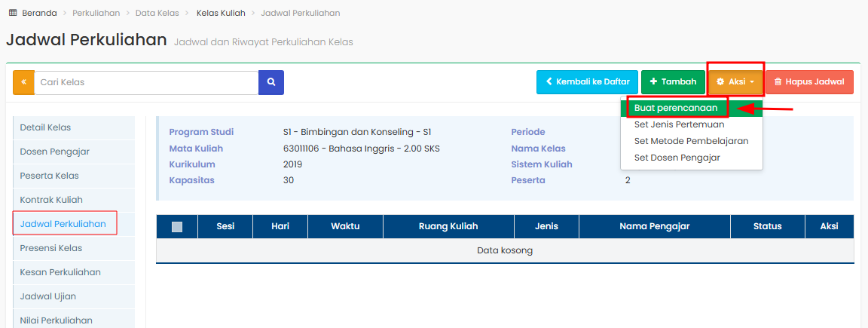This screenshot has height=328, width=868.
Task: Type in the Cari Kelas search field
Action: click(146, 82)
